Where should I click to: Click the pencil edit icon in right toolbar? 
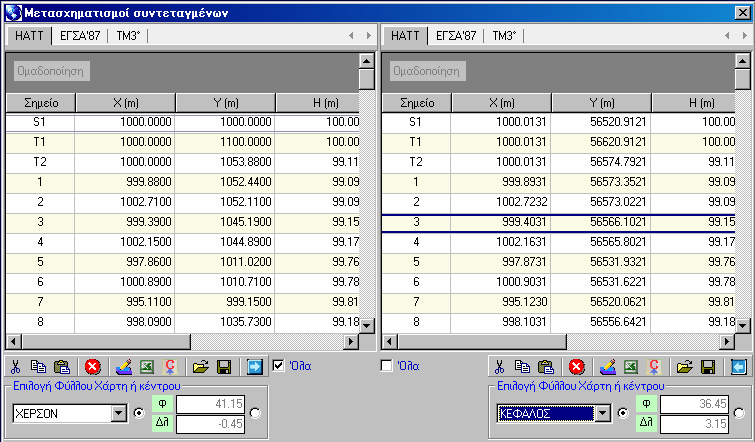(608, 367)
